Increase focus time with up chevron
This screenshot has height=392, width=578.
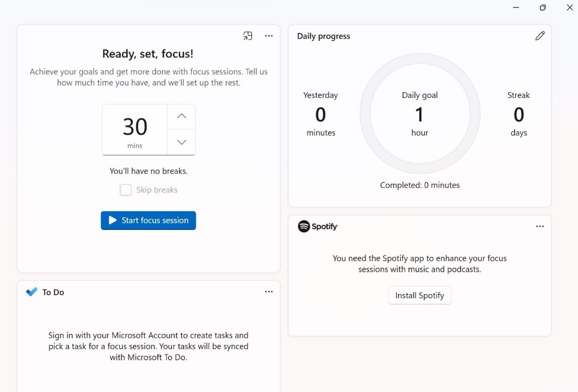point(182,116)
